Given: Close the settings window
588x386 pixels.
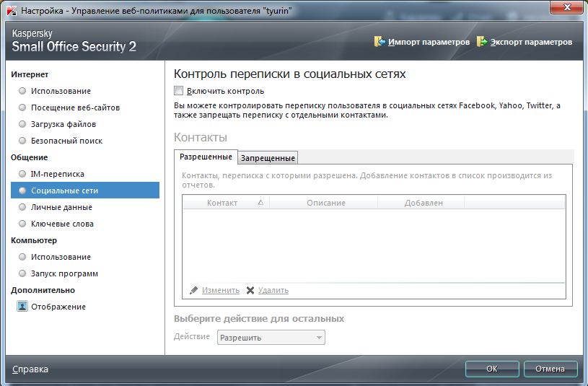Looking at the screenshot, I should click(566, 7).
